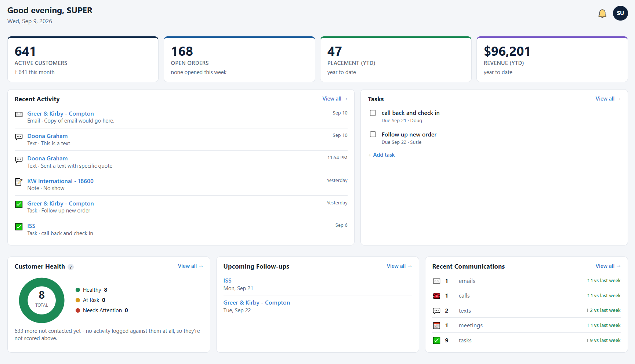
Task: Open View all in Upcoming Follow-ups
Action: (399, 266)
